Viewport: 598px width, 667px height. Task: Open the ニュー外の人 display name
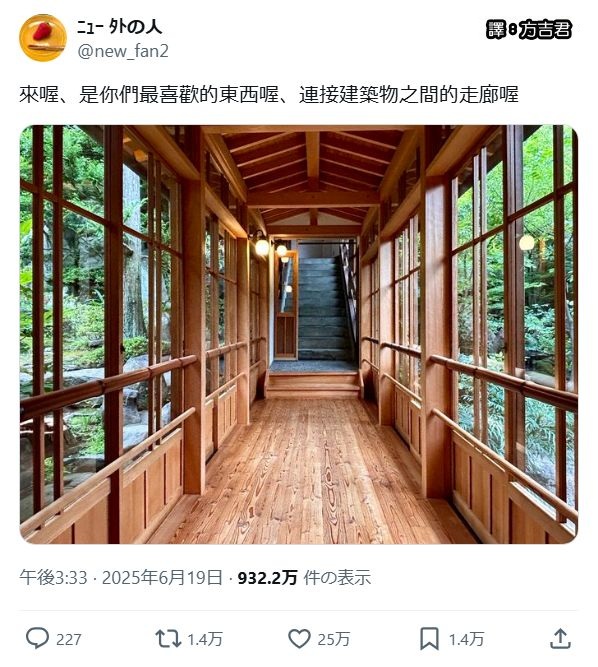(x=119, y=27)
